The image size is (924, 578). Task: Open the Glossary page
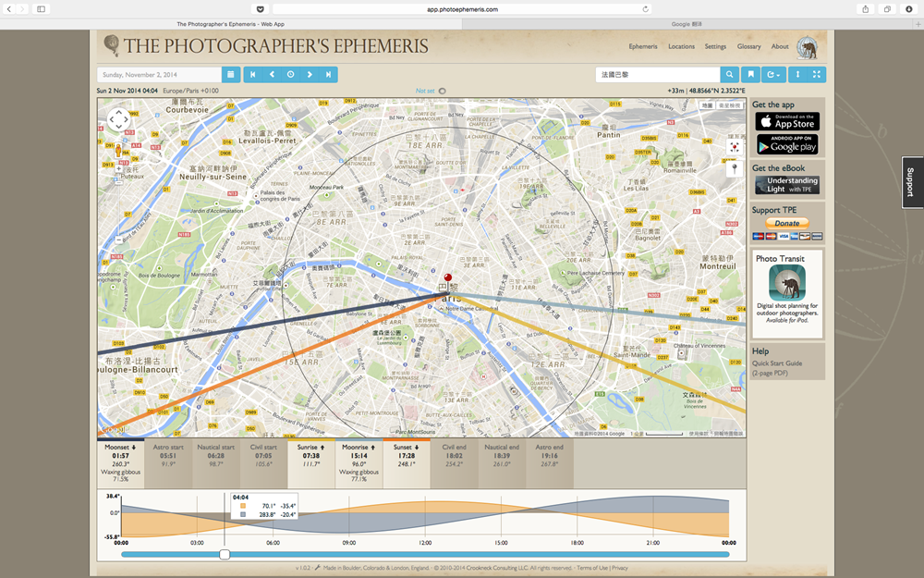pos(748,46)
